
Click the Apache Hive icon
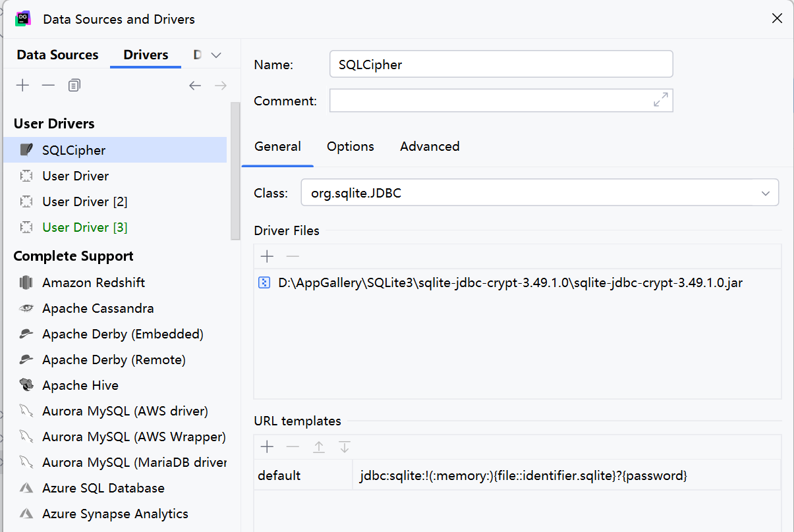pyautogui.click(x=26, y=385)
